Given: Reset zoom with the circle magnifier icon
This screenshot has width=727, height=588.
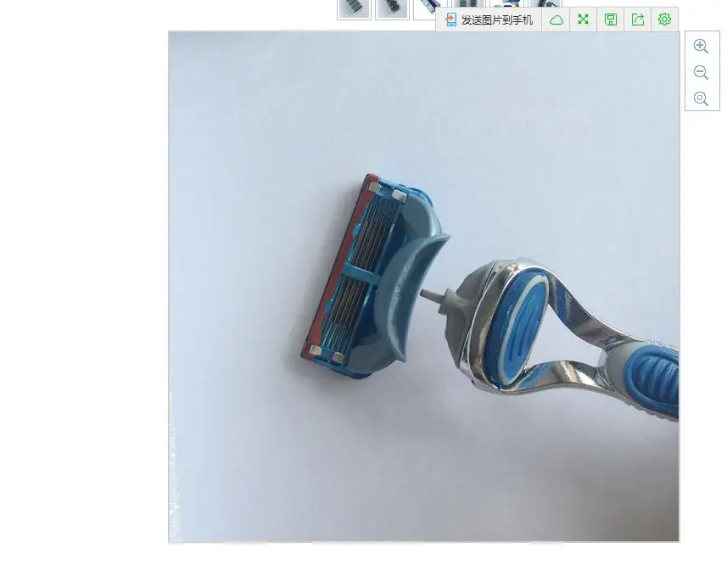Looking at the screenshot, I should pos(701,98).
